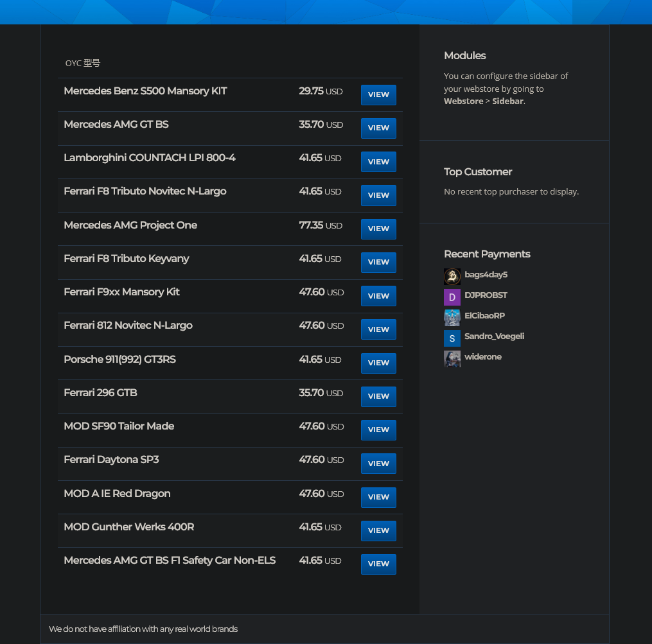View the Ferrari 296 GTB package
Image resolution: width=652 pixels, height=644 pixels.
click(378, 396)
